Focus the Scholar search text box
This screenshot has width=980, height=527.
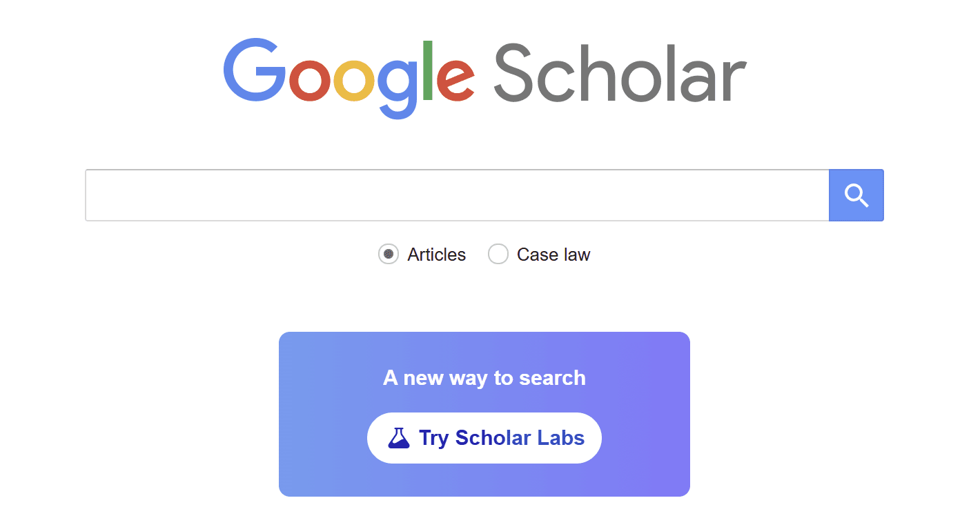pos(457,196)
